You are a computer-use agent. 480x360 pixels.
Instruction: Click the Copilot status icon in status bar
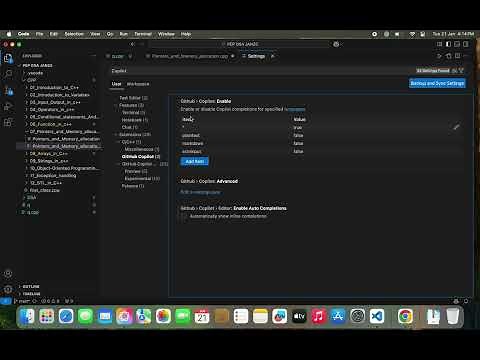point(456,301)
